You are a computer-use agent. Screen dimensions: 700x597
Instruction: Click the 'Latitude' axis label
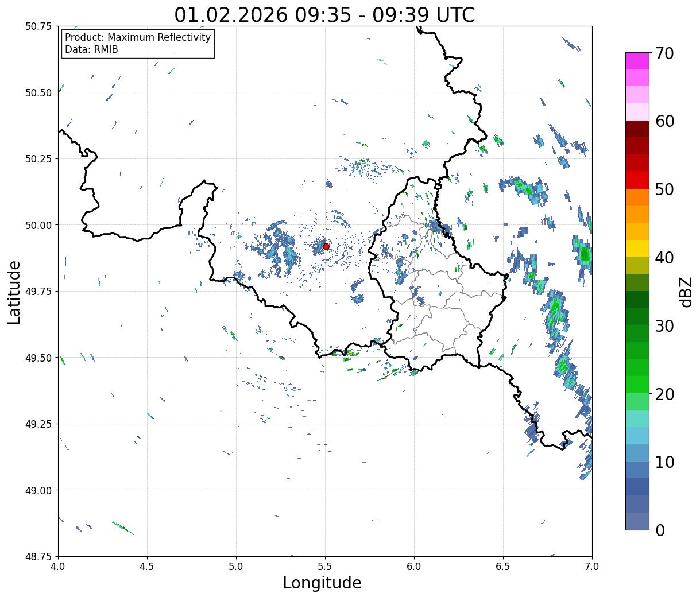tap(14, 292)
